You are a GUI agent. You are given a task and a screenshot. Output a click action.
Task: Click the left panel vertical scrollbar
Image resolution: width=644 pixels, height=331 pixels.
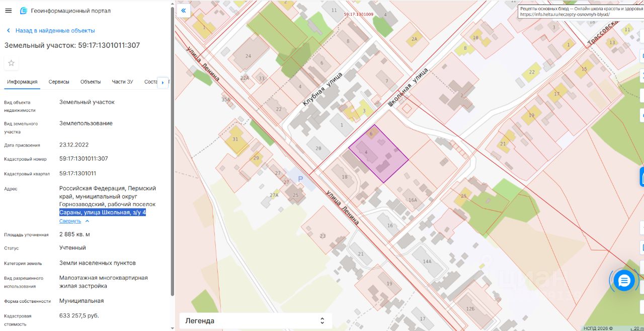(173, 151)
